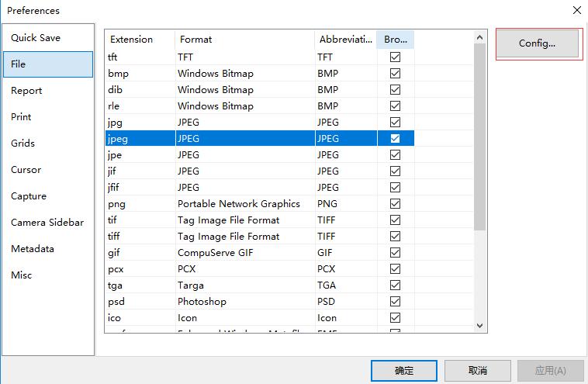Click the Config... button
588x384 pixels.
tap(538, 44)
